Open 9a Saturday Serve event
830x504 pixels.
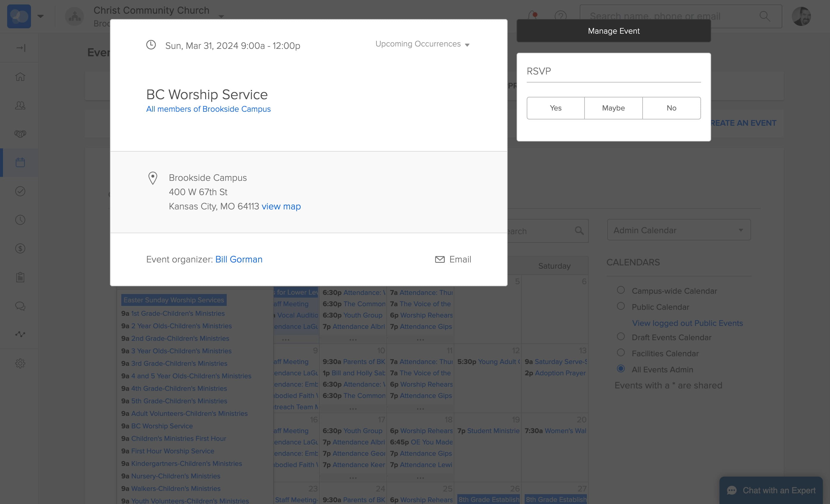(x=556, y=362)
